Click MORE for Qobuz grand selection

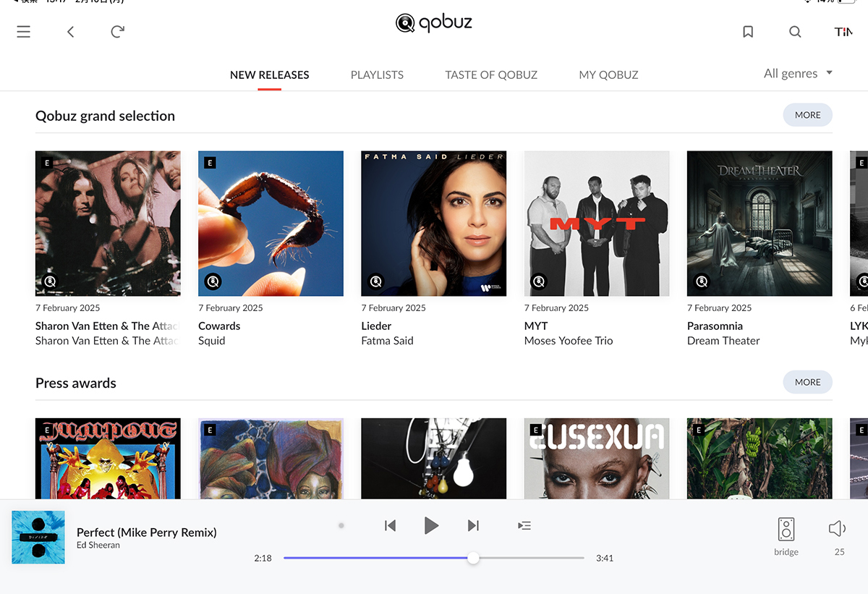point(807,115)
